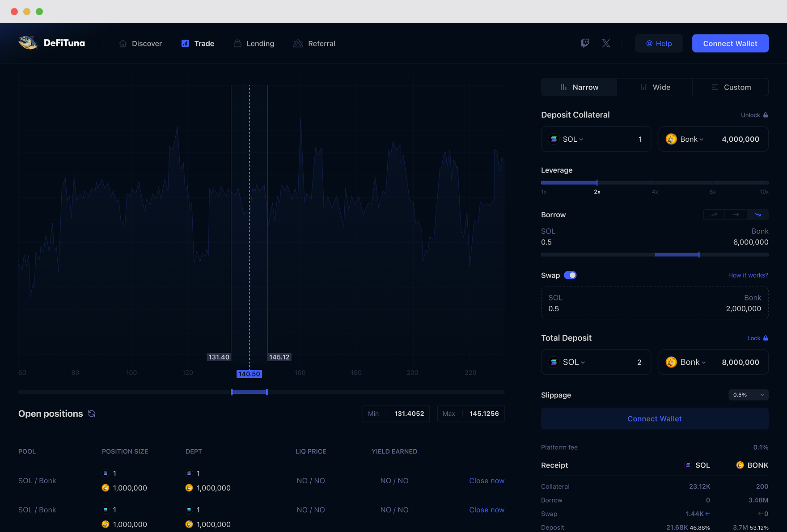Click the Min price field 131.4052
This screenshot has height=532, width=787.
click(x=396, y=414)
